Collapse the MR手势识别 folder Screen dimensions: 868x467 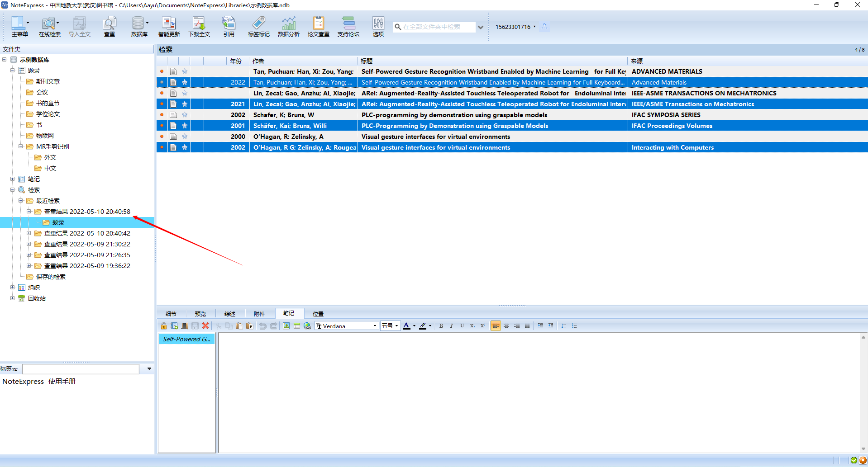[21, 146]
